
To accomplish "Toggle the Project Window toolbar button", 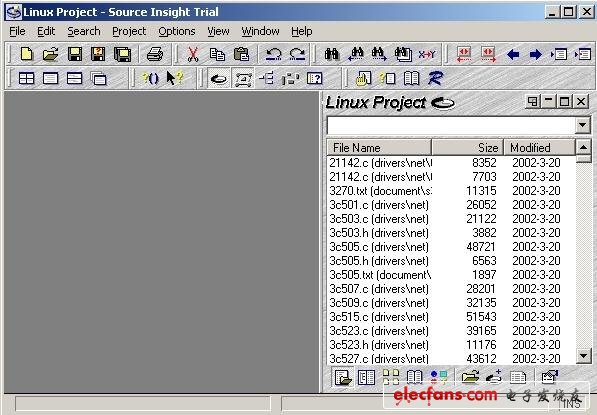I will click(x=219, y=79).
